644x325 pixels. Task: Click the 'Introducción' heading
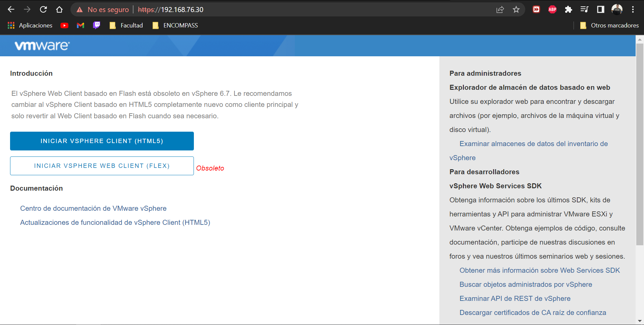(x=31, y=73)
